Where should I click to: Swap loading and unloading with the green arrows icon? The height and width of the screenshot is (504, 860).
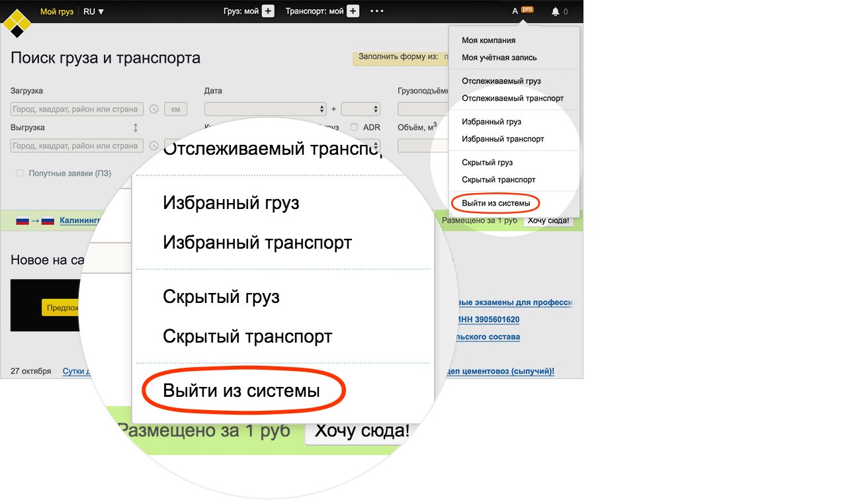(x=136, y=128)
